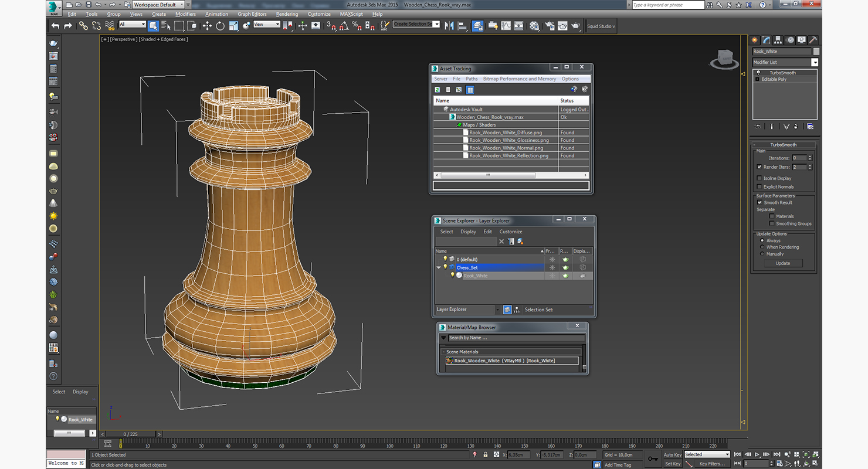Viewport: 868px width, 469px height.
Task: Activate the Select Object tool
Action: (x=153, y=26)
